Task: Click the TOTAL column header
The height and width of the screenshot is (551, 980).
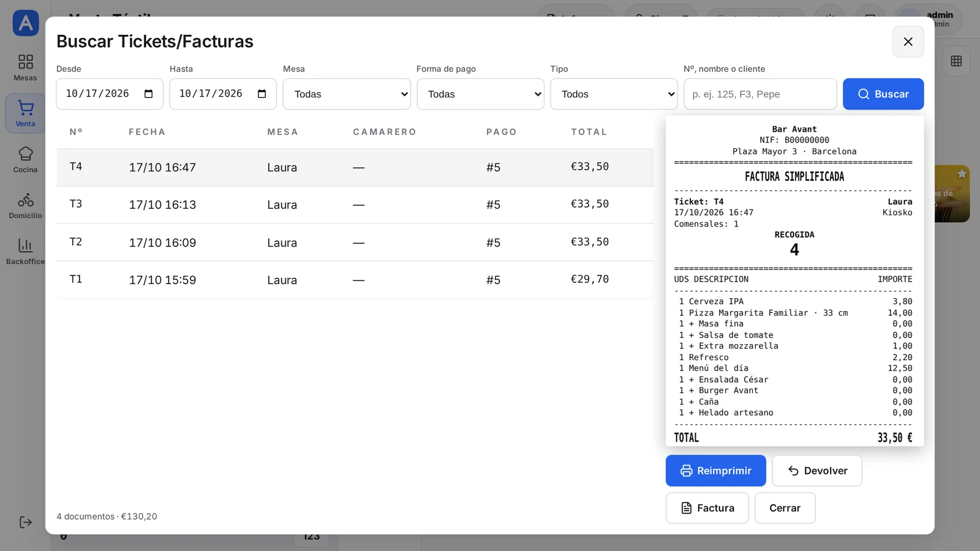Action: click(589, 132)
